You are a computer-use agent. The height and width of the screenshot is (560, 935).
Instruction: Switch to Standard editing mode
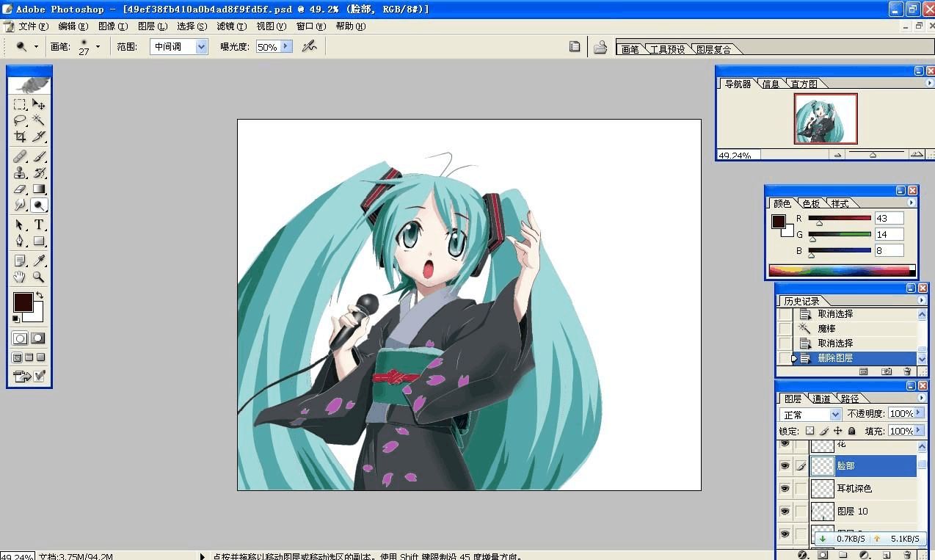point(21,338)
